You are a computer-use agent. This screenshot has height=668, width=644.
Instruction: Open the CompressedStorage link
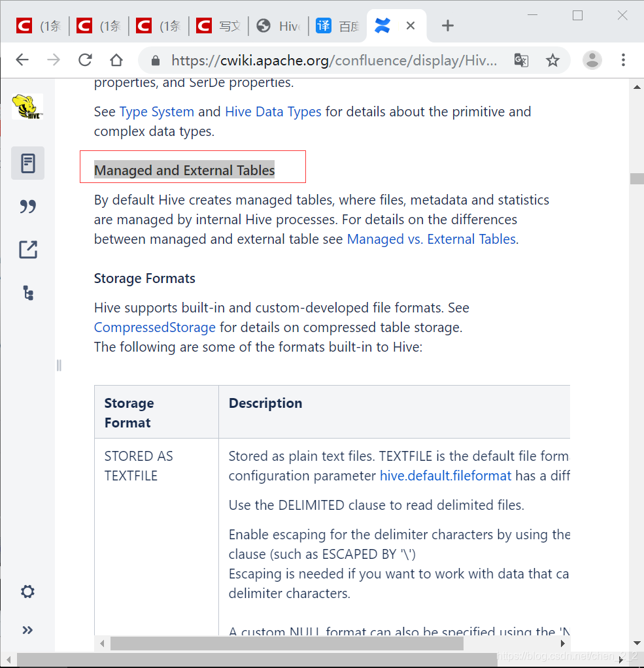(x=155, y=327)
